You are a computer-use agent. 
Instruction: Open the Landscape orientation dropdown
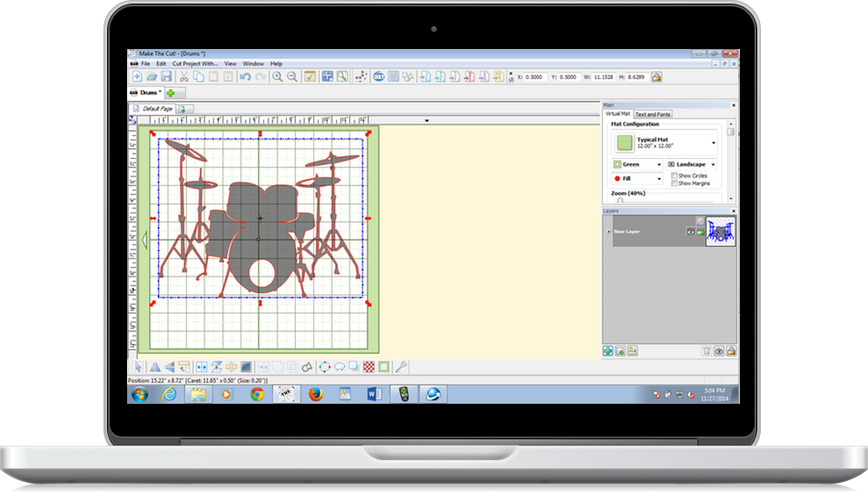[714, 164]
